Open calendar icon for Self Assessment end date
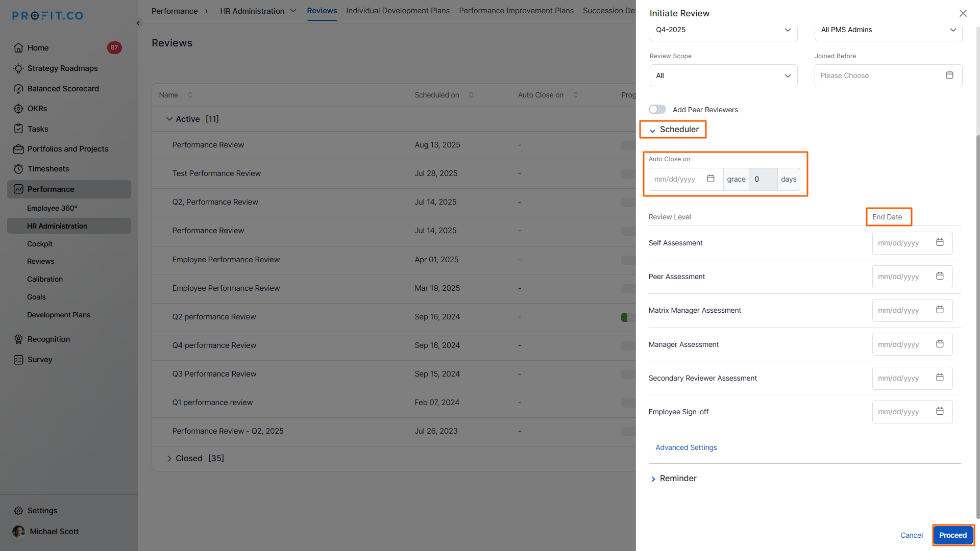 point(940,242)
